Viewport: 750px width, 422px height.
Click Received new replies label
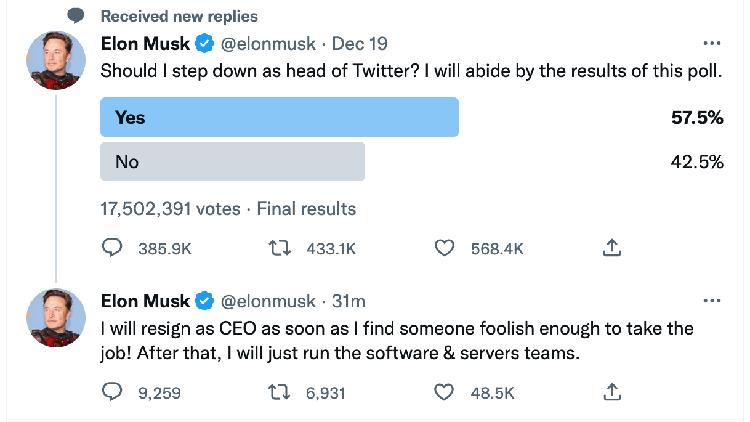pos(178,16)
